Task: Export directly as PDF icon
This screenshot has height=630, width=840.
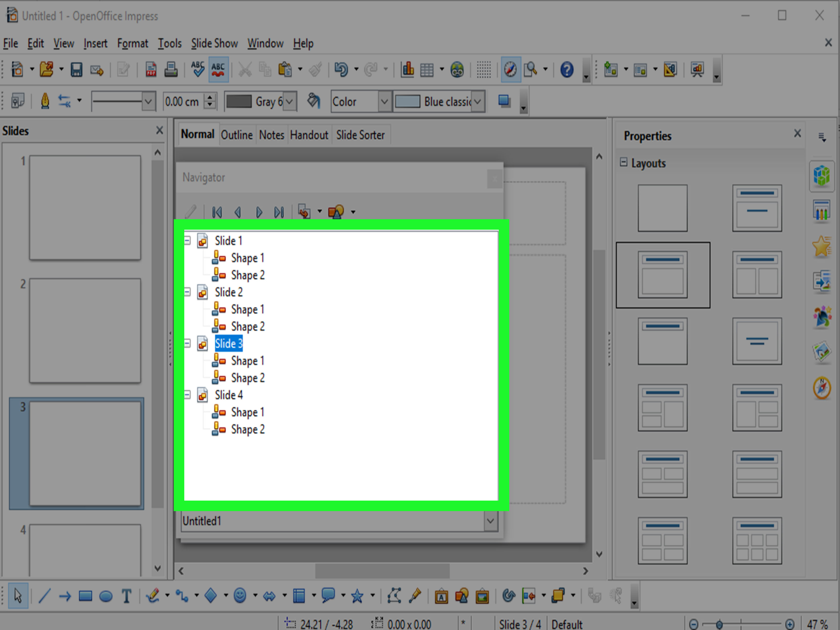Action: [x=151, y=70]
